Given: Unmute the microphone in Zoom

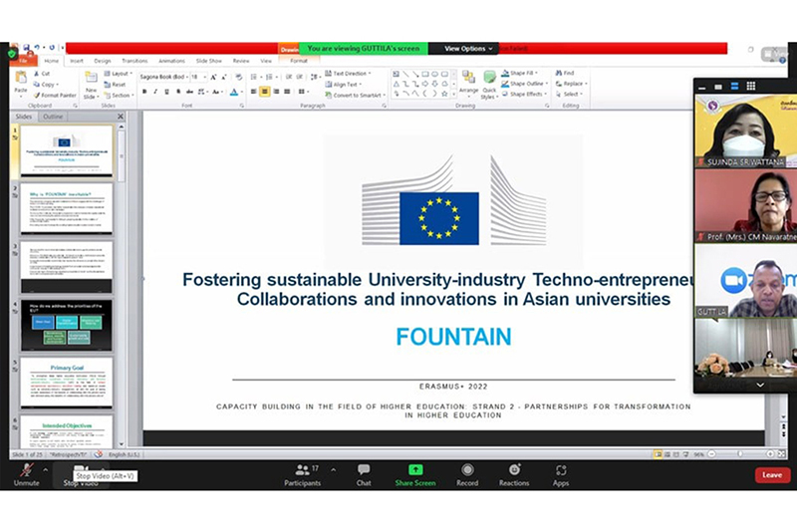Looking at the screenshot, I should tap(27, 475).
